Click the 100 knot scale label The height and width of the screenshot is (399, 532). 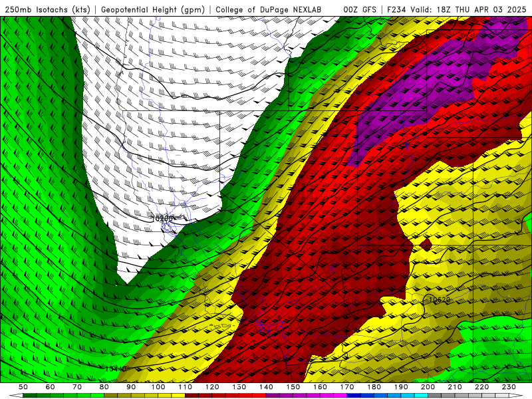(158, 387)
